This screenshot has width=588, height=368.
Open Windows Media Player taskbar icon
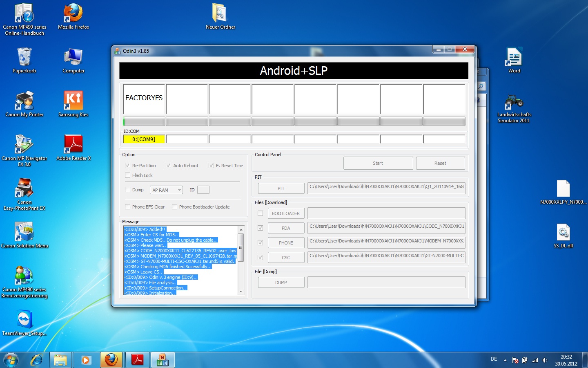[85, 360]
